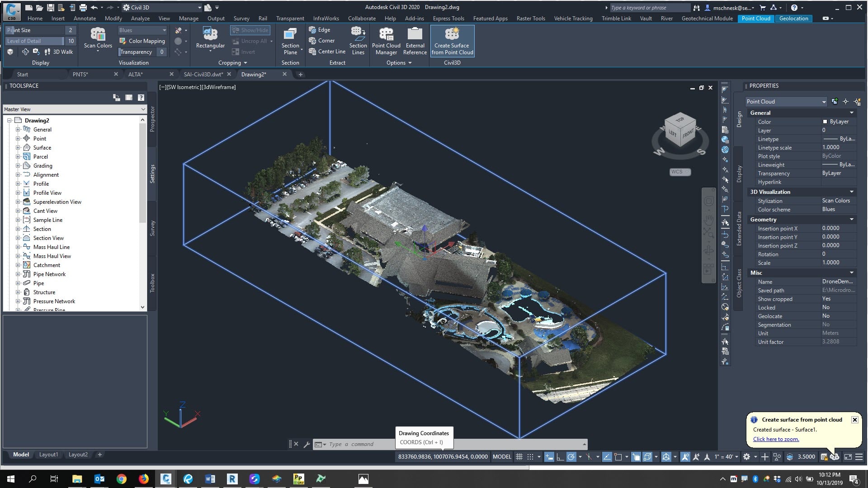Click the 'Click here to zoom' link

(x=776, y=439)
